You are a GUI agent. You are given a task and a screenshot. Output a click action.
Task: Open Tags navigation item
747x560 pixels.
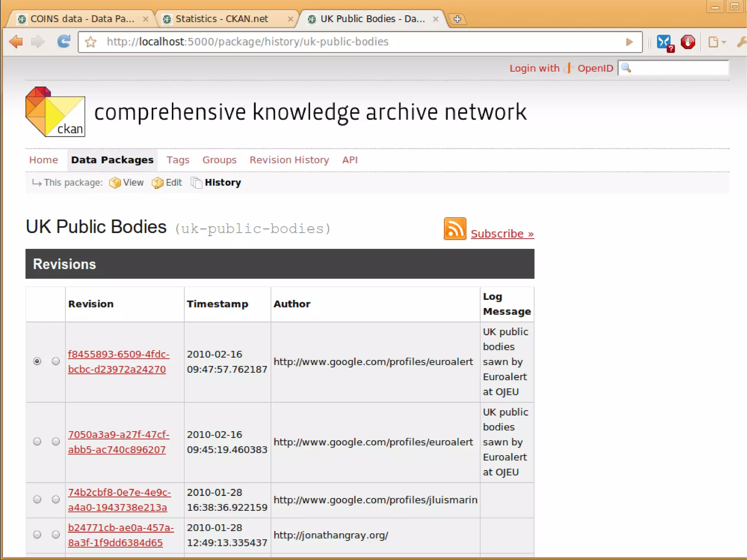pos(178,160)
